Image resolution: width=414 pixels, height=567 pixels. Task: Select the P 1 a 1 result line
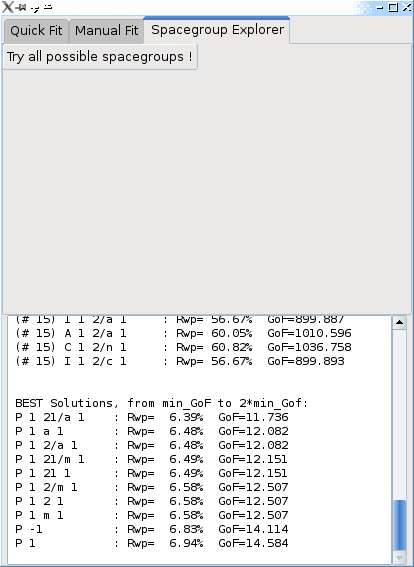(x=152, y=431)
